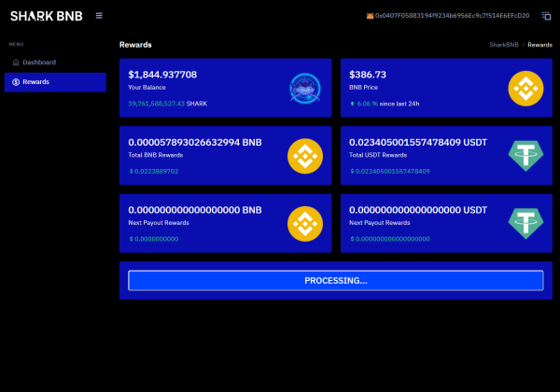Click the Rewards dollar icon

pos(16,82)
